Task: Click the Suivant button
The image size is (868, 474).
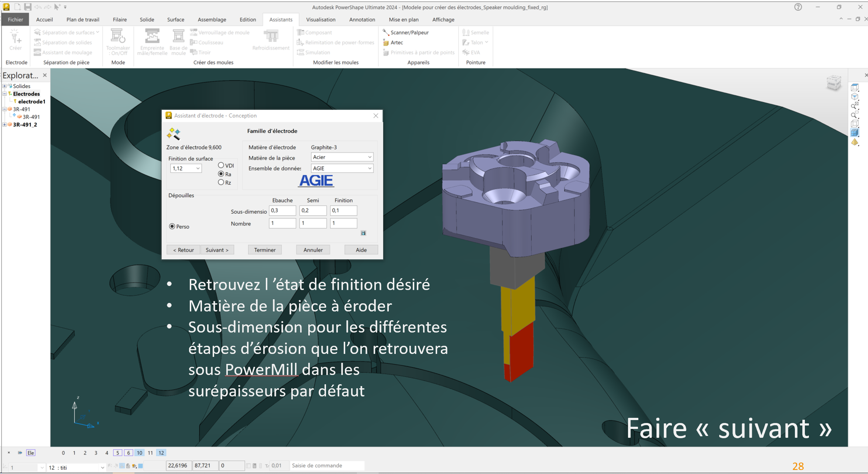Action: [217, 250]
